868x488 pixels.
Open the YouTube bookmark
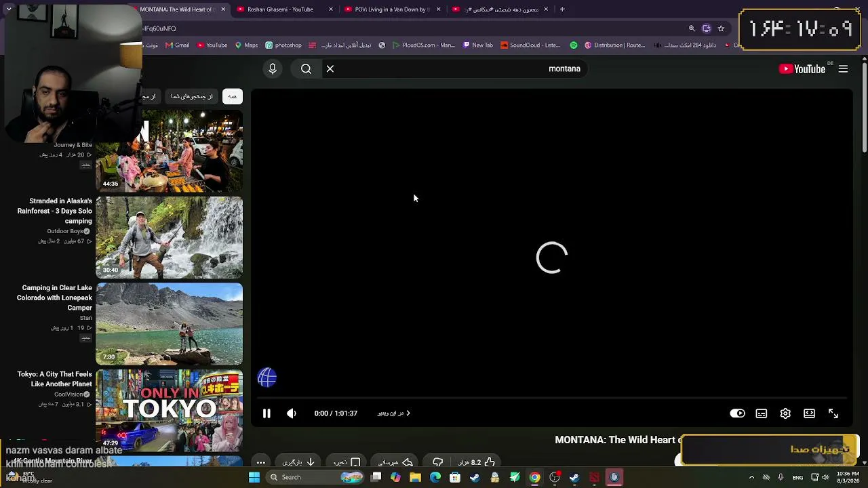point(212,45)
